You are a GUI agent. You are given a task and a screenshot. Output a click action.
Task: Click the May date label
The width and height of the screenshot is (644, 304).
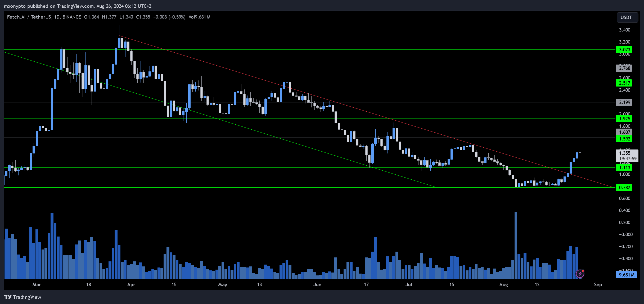[x=223, y=285]
